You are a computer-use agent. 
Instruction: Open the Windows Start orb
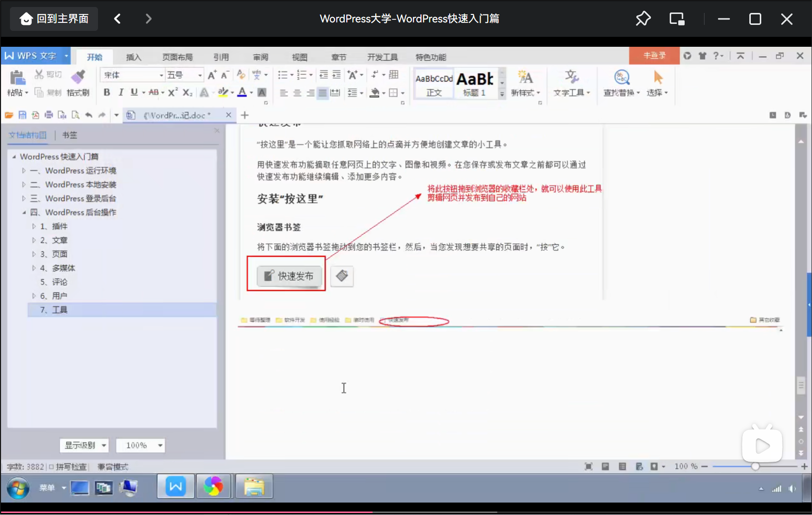coord(18,488)
